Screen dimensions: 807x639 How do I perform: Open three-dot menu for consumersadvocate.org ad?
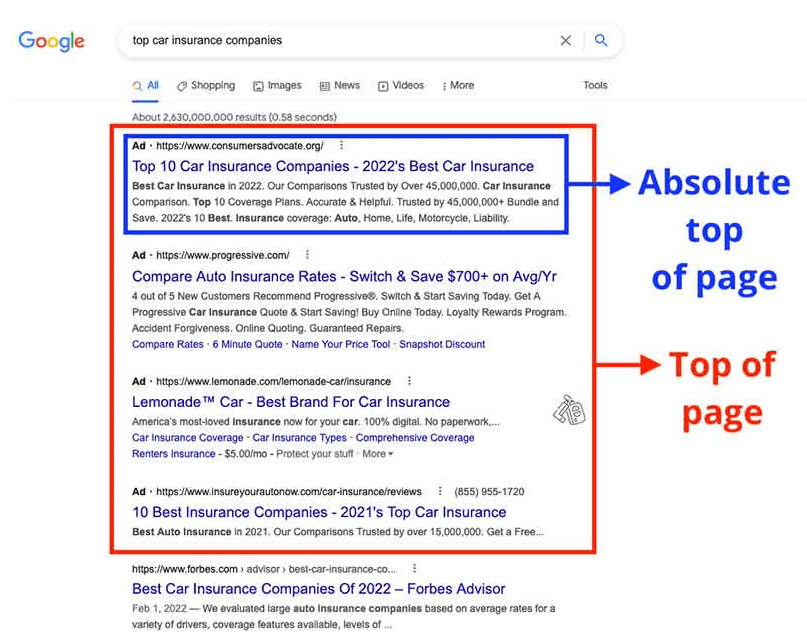pyautogui.click(x=341, y=146)
